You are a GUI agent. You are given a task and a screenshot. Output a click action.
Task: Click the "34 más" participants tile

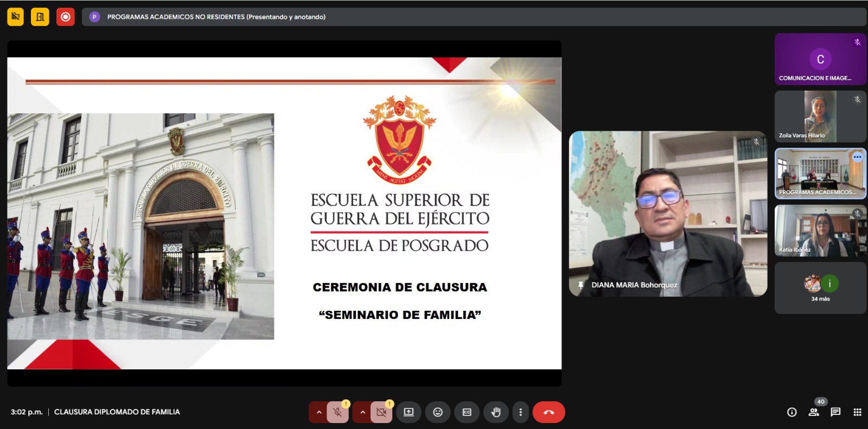[820, 288]
